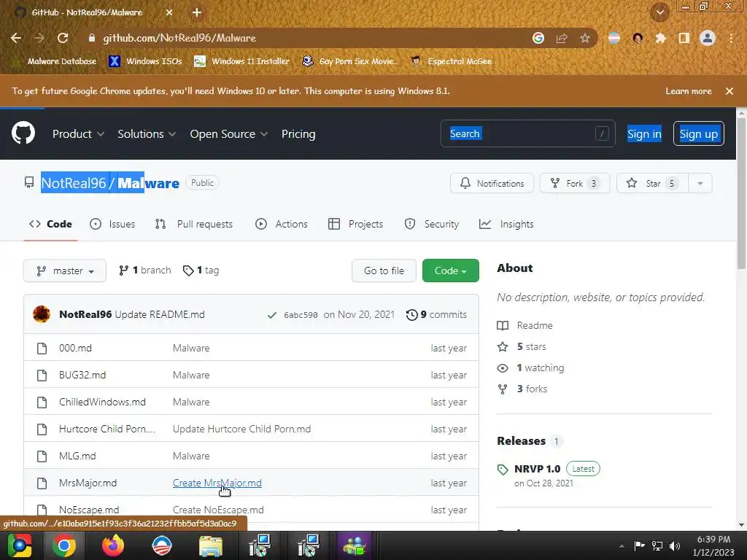Reload the current GitHub page

point(63,38)
